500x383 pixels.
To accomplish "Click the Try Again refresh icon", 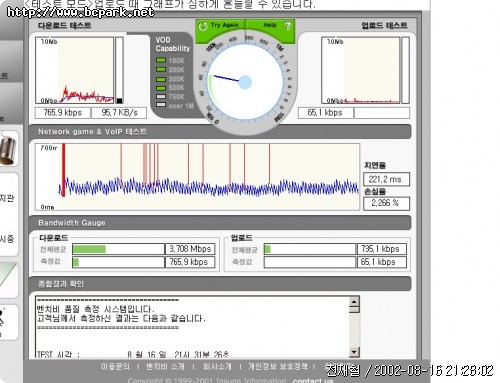I will point(203,26).
